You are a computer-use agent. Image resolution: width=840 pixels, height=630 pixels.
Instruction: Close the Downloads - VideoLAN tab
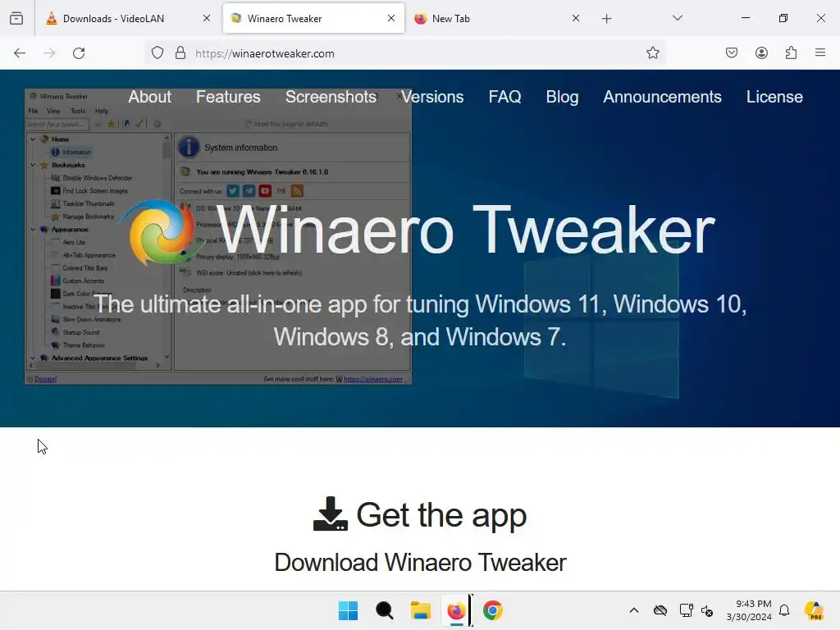(207, 19)
